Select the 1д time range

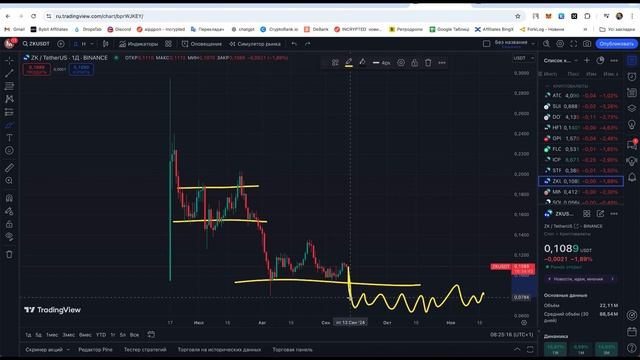click(28, 335)
